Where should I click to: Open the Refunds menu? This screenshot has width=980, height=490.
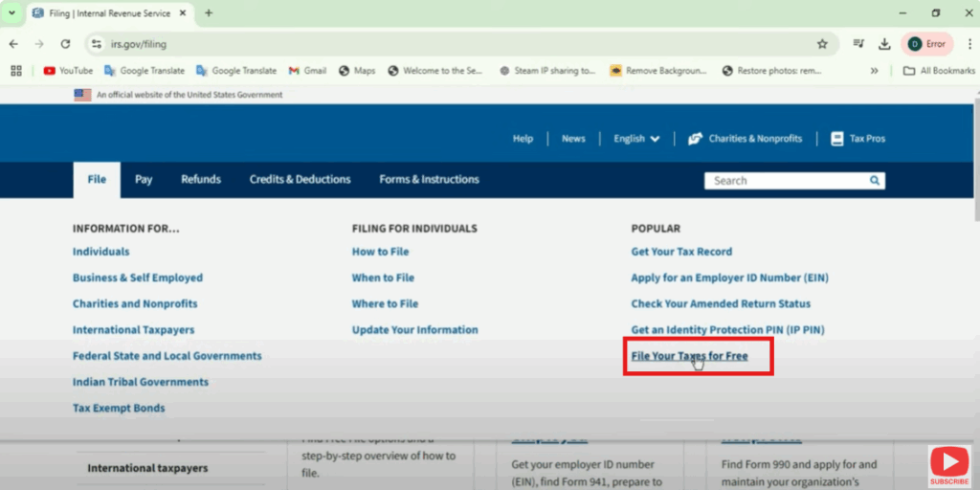[201, 180]
